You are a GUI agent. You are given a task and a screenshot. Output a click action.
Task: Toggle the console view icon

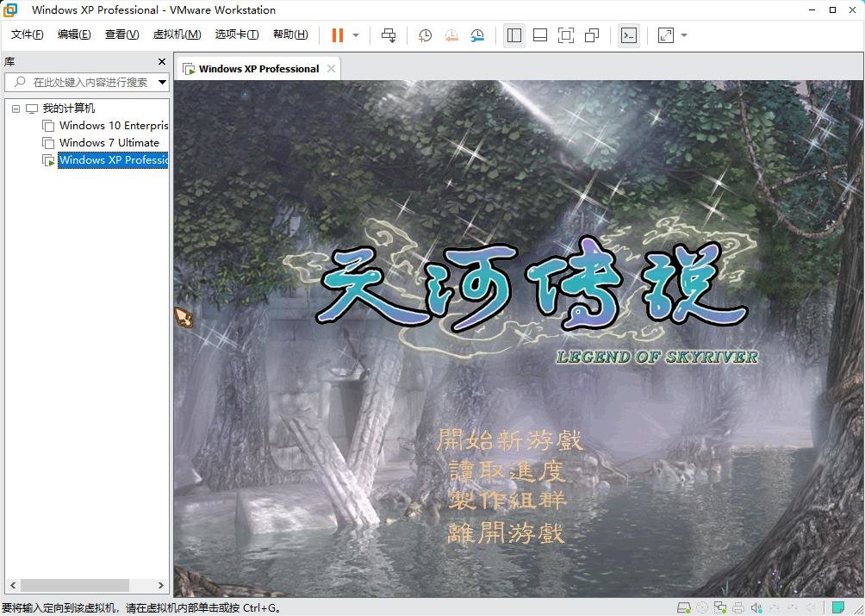629,35
